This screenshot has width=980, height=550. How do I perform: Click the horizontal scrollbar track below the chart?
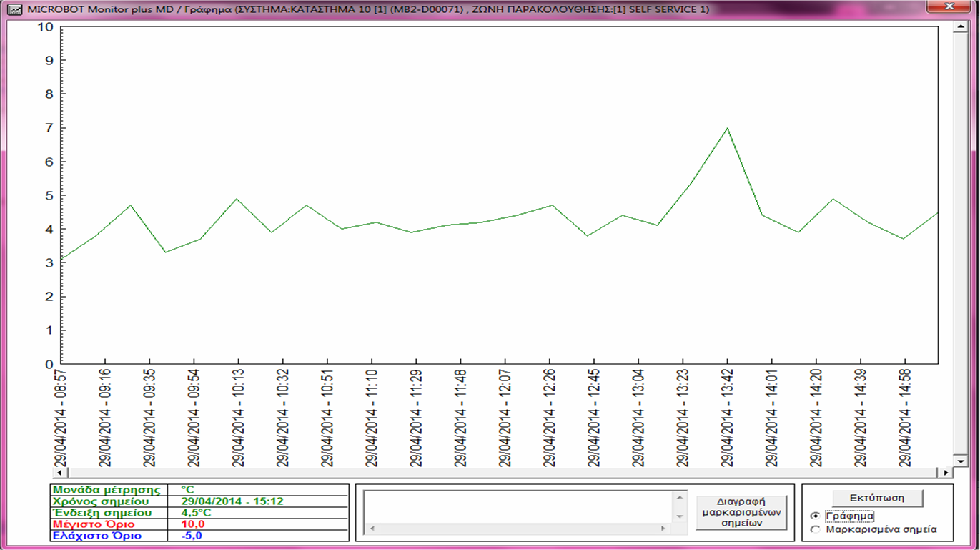point(500,473)
